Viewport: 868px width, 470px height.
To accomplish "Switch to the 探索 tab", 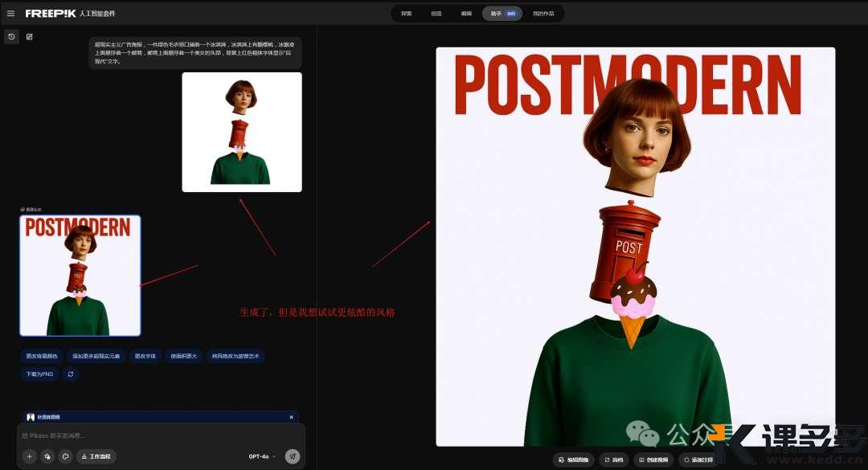I will (x=407, y=14).
